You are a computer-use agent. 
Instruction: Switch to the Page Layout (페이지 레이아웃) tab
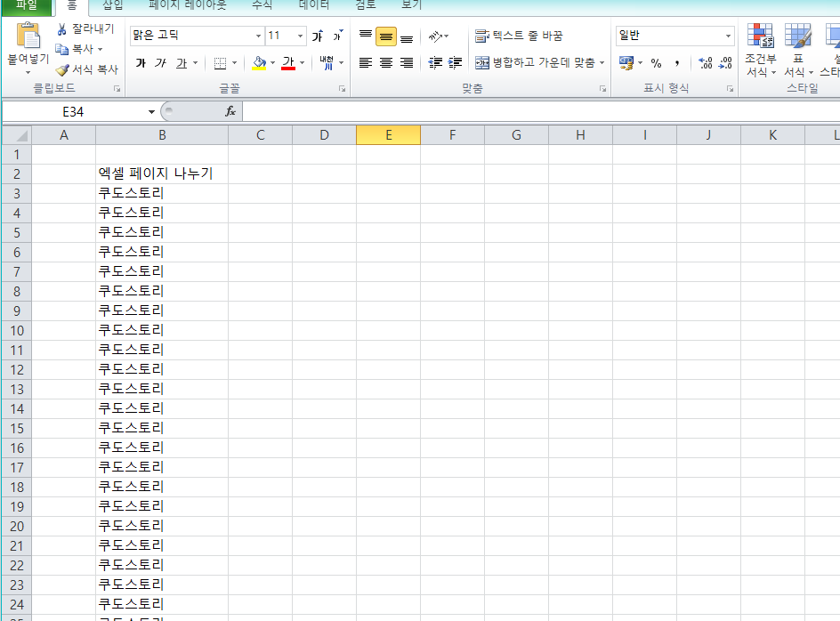click(x=188, y=6)
